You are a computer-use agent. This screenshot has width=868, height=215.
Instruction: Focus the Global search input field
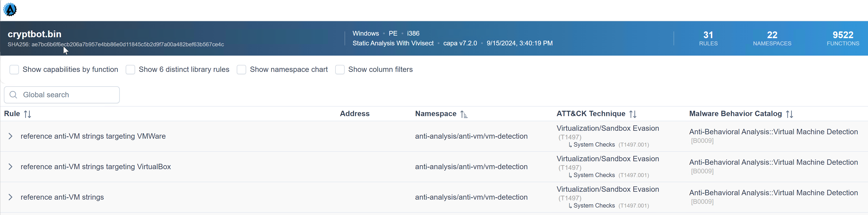tap(67, 95)
